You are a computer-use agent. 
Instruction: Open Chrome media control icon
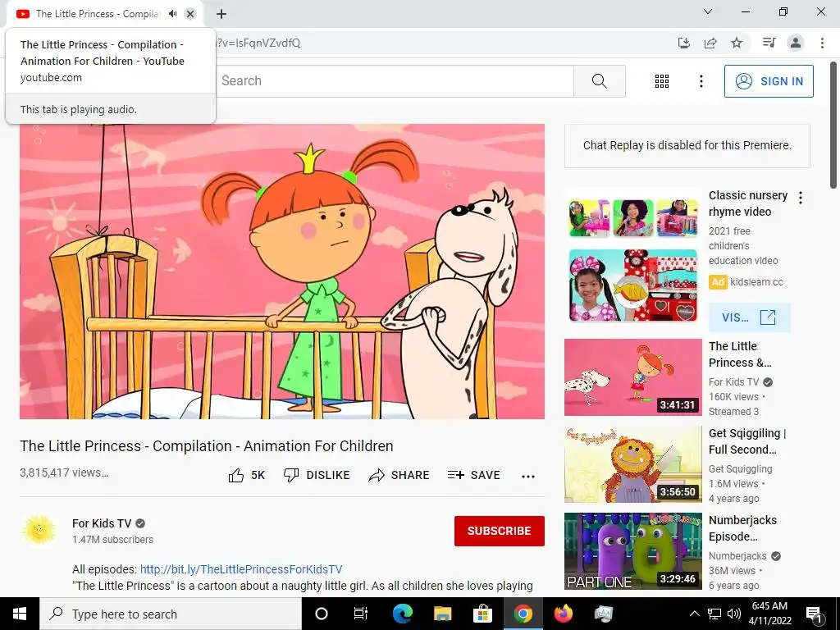[x=769, y=43]
